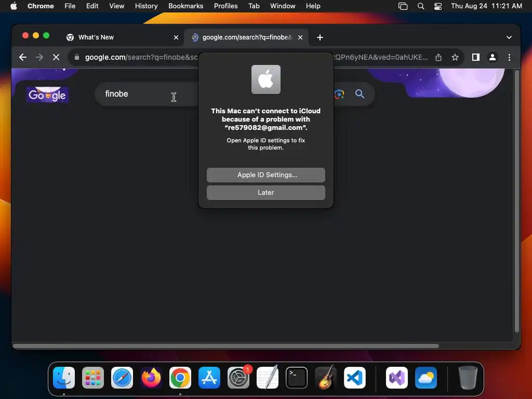
Task: Open Chrome three-dot menu
Action: 509,57
